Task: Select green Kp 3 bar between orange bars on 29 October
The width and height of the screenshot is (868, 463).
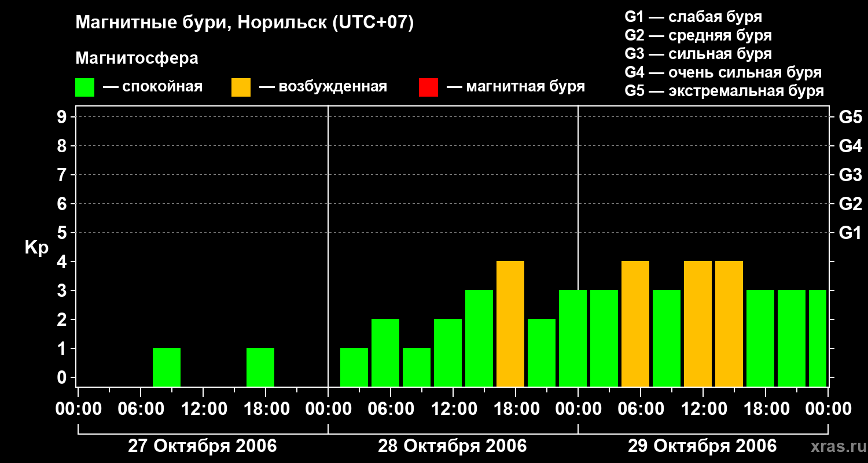Action: (x=667, y=338)
